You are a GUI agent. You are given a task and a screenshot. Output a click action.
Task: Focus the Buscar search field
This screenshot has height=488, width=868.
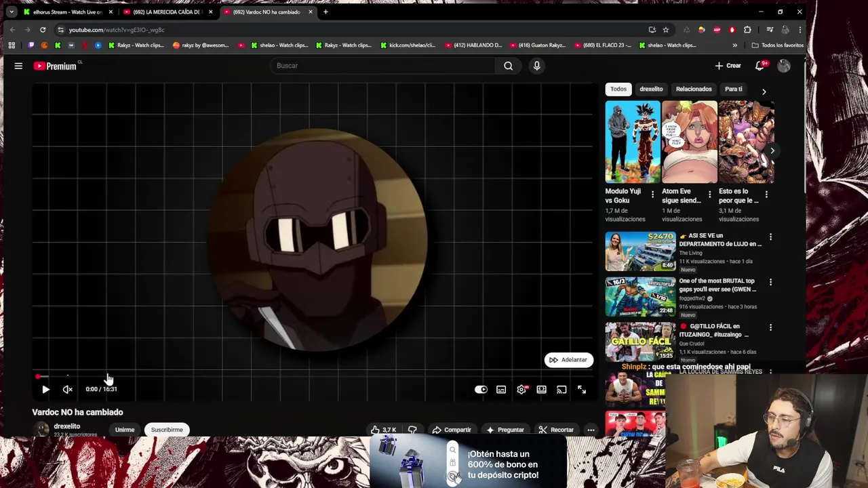(383, 66)
